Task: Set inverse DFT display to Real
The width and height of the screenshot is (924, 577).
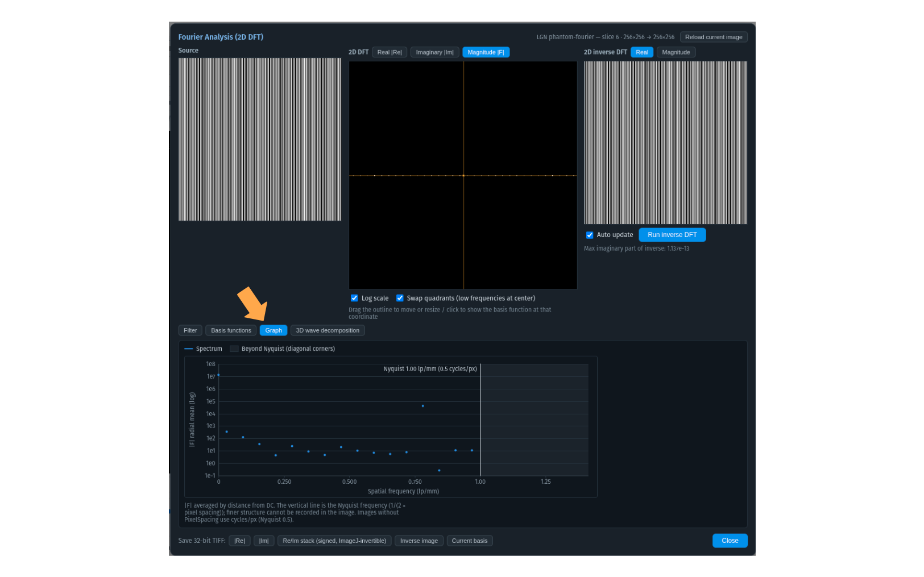Action: point(641,52)
